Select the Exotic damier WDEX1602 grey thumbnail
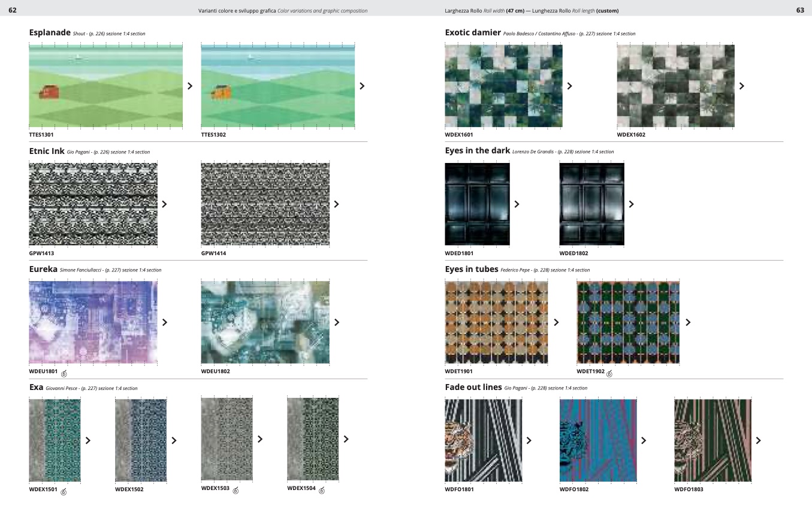This screenshot has width=812, height=526. point(675,86)
